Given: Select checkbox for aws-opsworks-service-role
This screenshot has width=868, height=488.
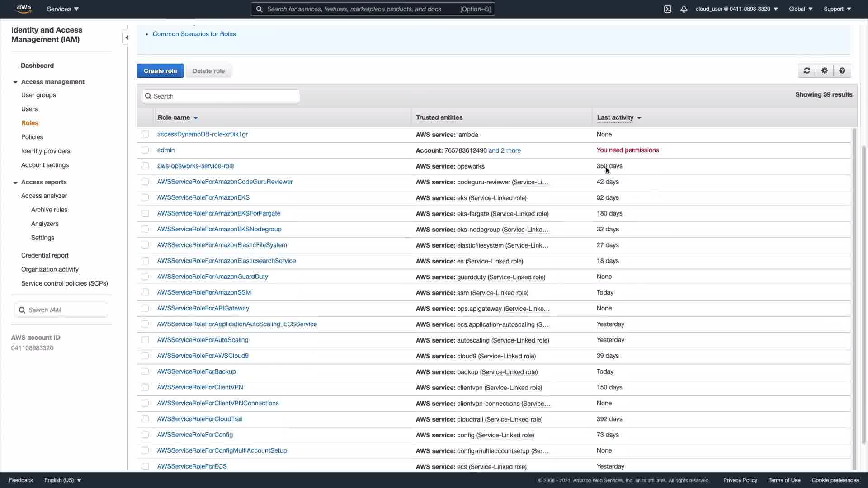Looking at the screenshot, I should point(145,166).
